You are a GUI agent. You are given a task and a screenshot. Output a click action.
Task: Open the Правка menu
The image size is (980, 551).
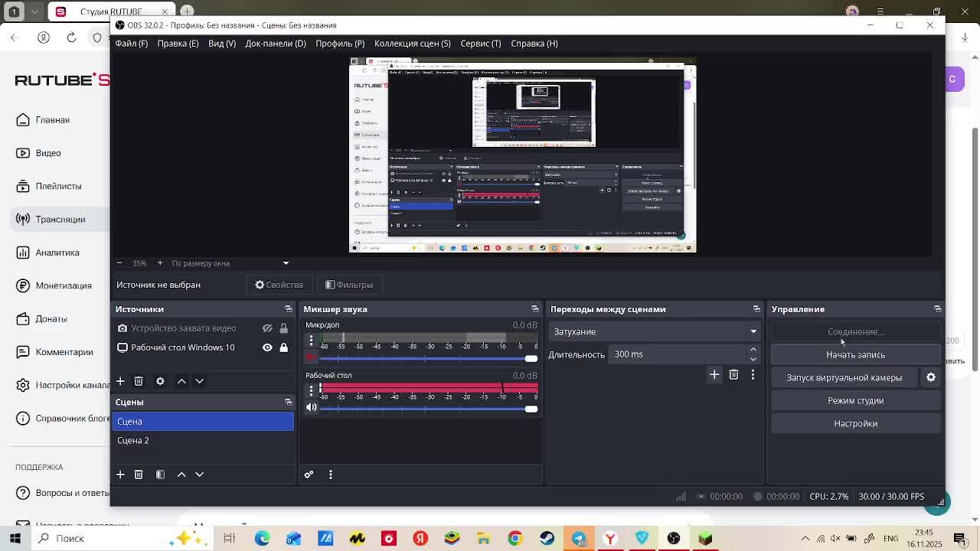click(x=178, y=44)
